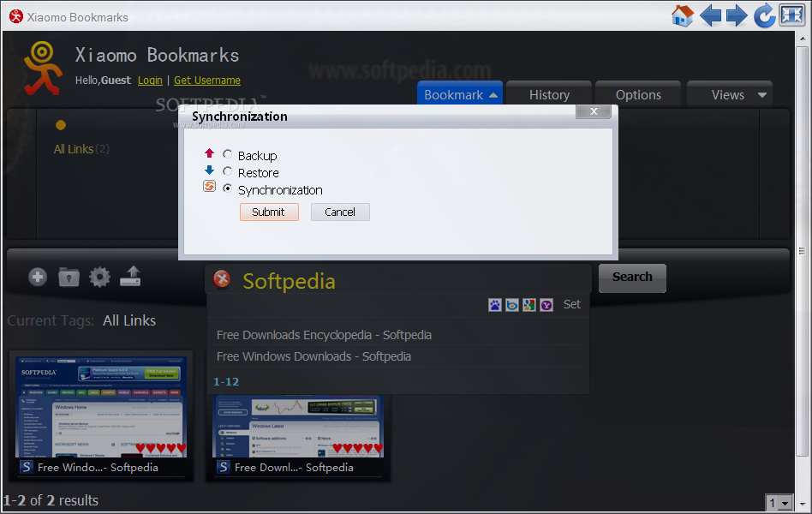Select the Synchronization radio option
The height and width of the screenshot is (514, 812).
click(227, 188)
